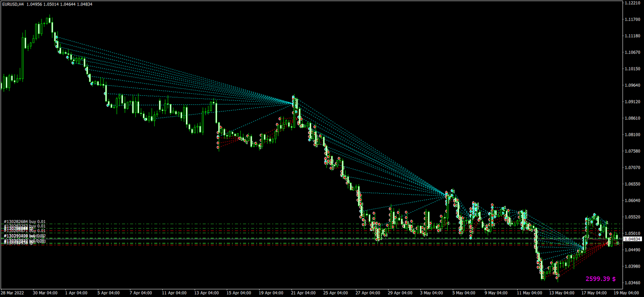644x297 pixels.
Task: Click price scale value 1.07580
Action: (x=632, y=151)
